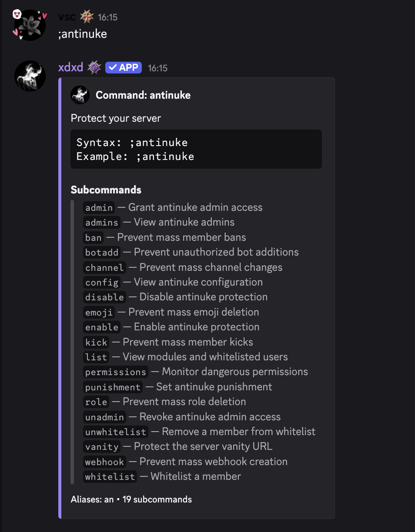Click the vanity subcommand tag
Image resolution: width=415 pixels, height=532 pixels.
click(x=102, y=447)
